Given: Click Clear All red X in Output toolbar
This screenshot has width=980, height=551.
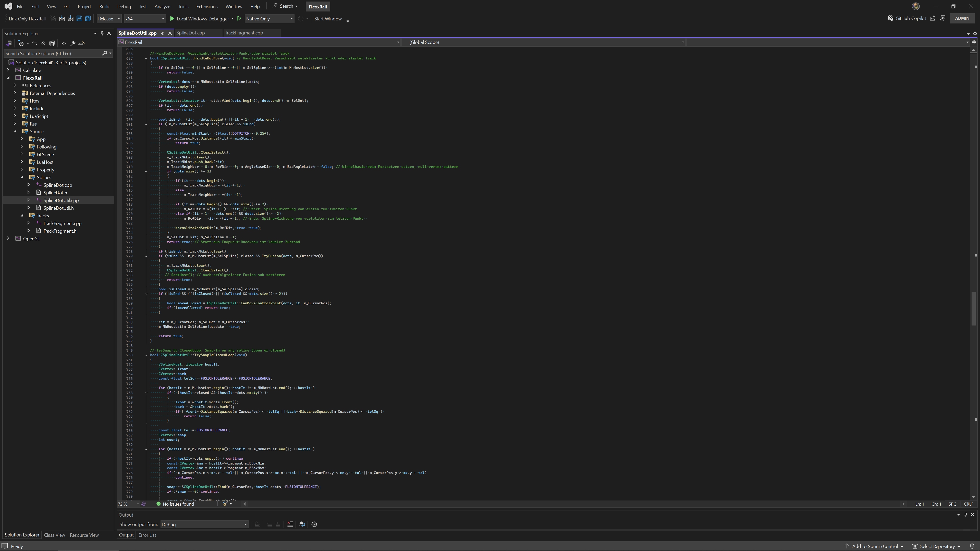Looking at the screenshot, I should (x=290, y=524).
